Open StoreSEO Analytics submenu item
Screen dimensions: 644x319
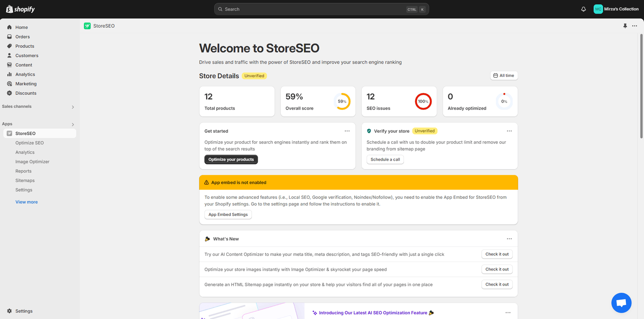(25, 152)
